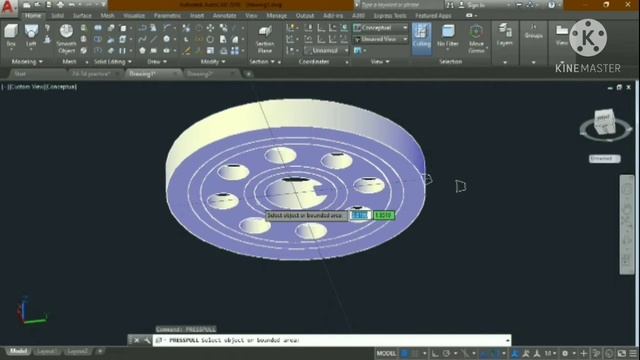The image size is (640, 360).
Task: Click the blue Array tool in Modify panel
Action: (x=235, y=51)
